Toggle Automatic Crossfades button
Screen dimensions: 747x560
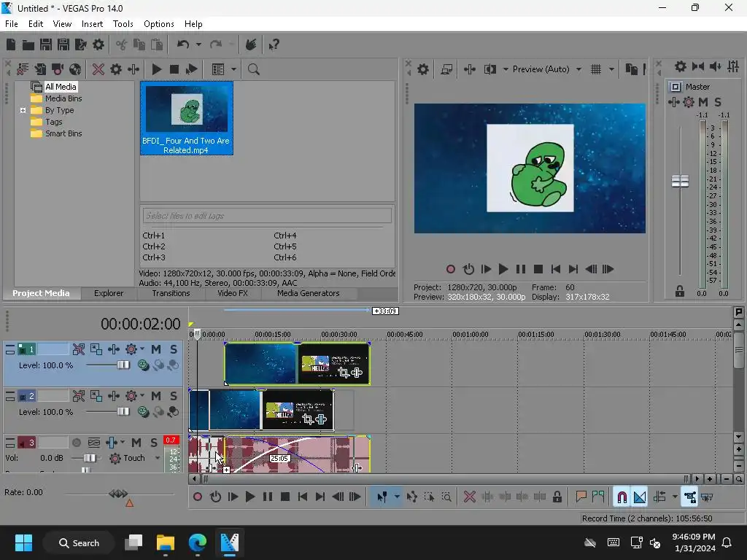(640, 497)
